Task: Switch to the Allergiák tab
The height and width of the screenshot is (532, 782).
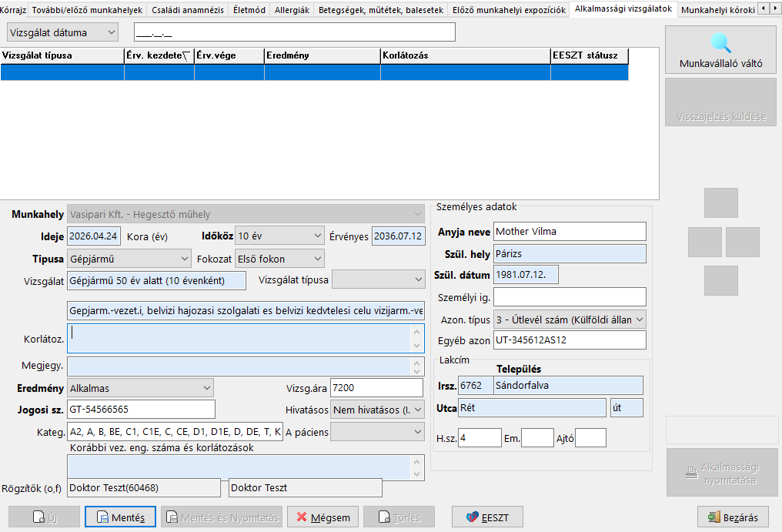Action: pyautogui.click(x=292, y=10)
